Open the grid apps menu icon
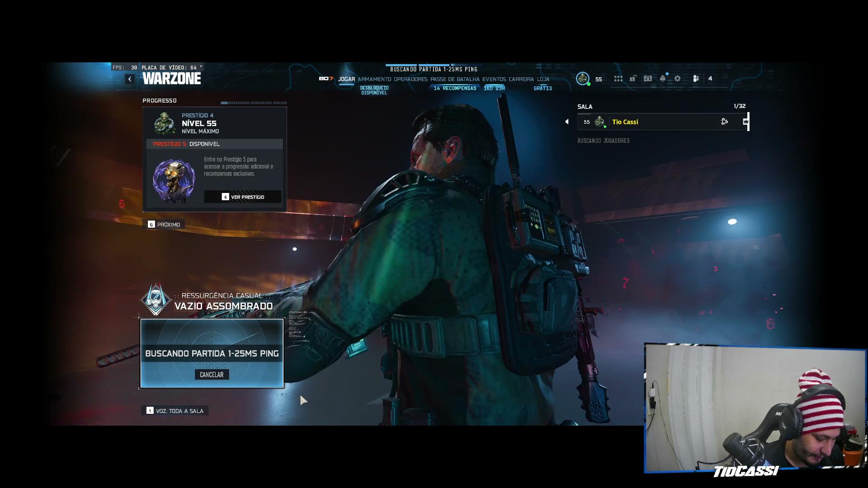Screen dimensions: 868x488 (618, 79)
